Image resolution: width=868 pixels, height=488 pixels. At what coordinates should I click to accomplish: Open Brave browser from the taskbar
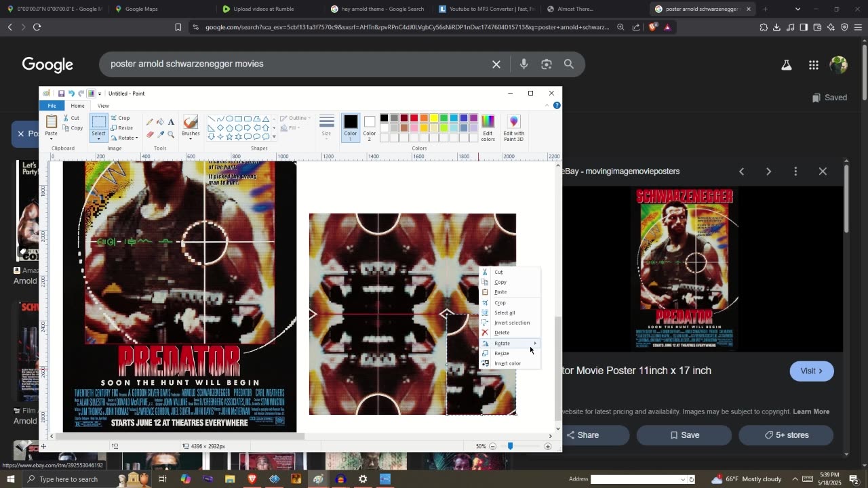pyautogui.click(x=252, y=479)
